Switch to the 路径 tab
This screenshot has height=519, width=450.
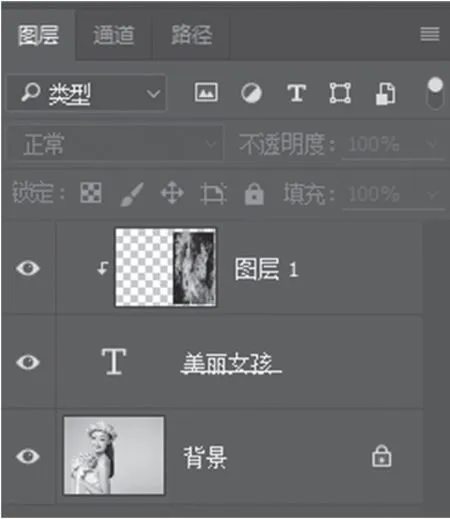pos(192,35)
